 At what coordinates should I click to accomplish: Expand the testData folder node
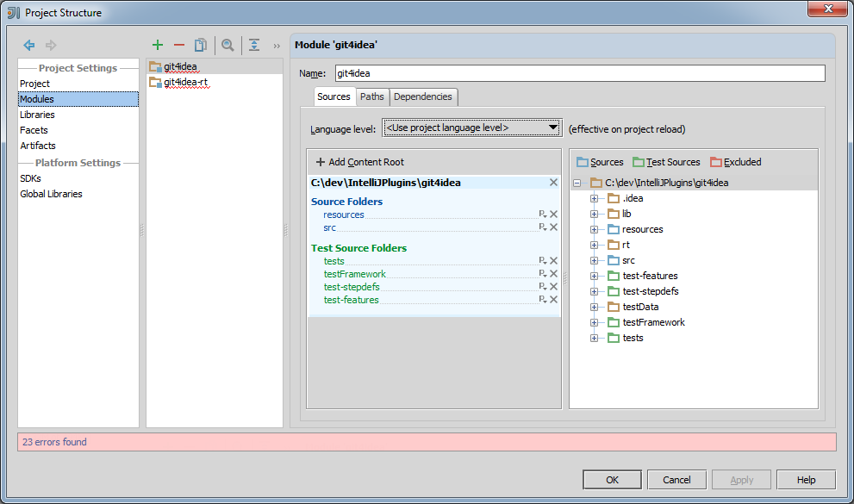595,307
